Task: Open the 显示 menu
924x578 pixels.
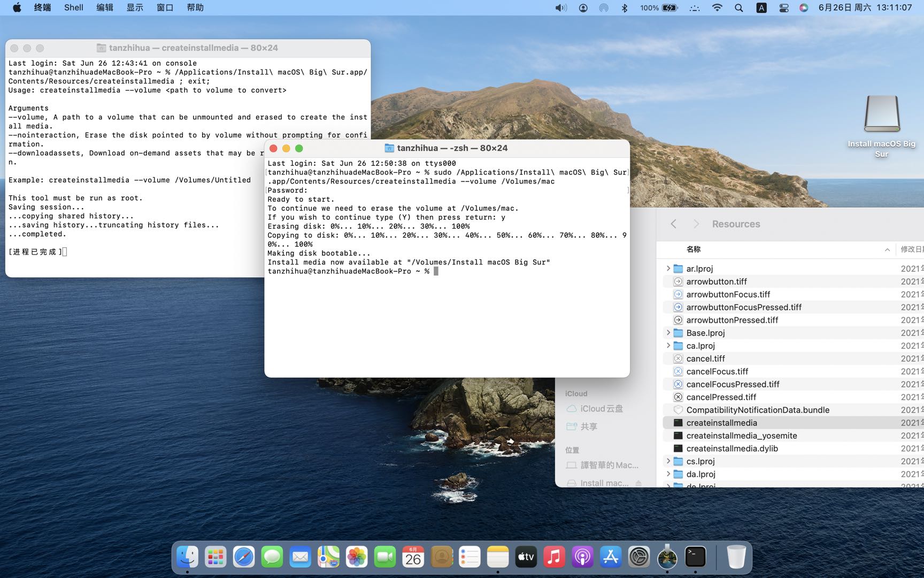Action: click(135, 7)
